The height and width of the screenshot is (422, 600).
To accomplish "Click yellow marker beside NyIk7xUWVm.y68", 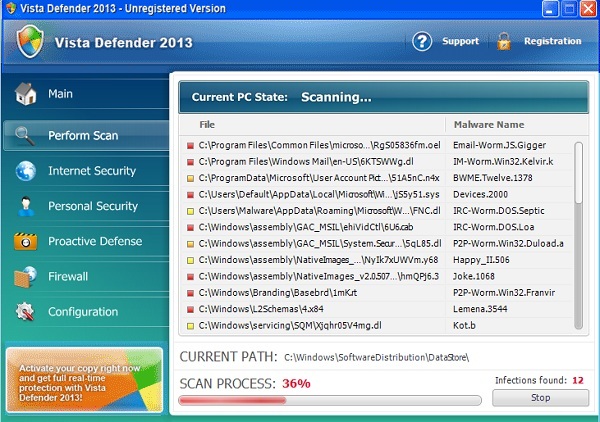I will [190, 261].
